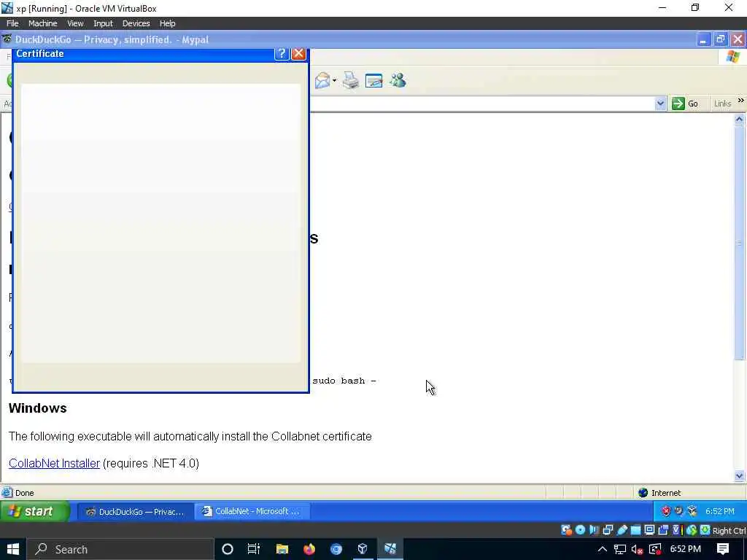747x560 pixels.
Task: Click the VirtualBox display status icon
Action: click(649, 530)
